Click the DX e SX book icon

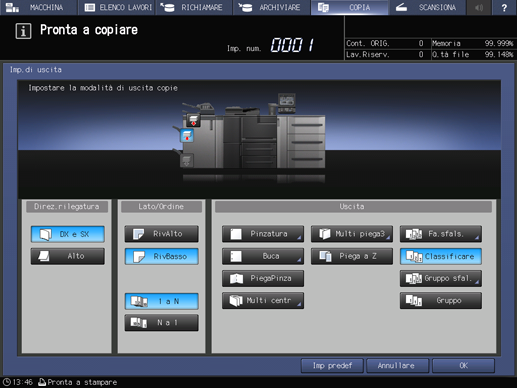46,234
